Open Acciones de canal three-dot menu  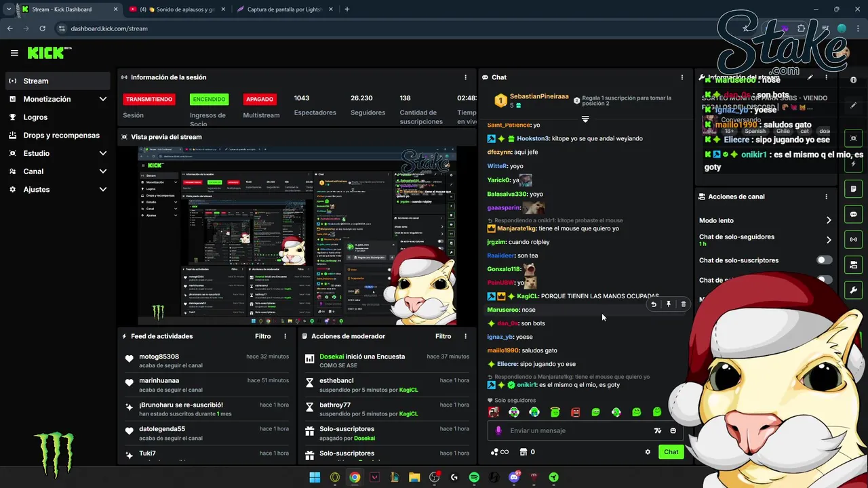[826, 197]
